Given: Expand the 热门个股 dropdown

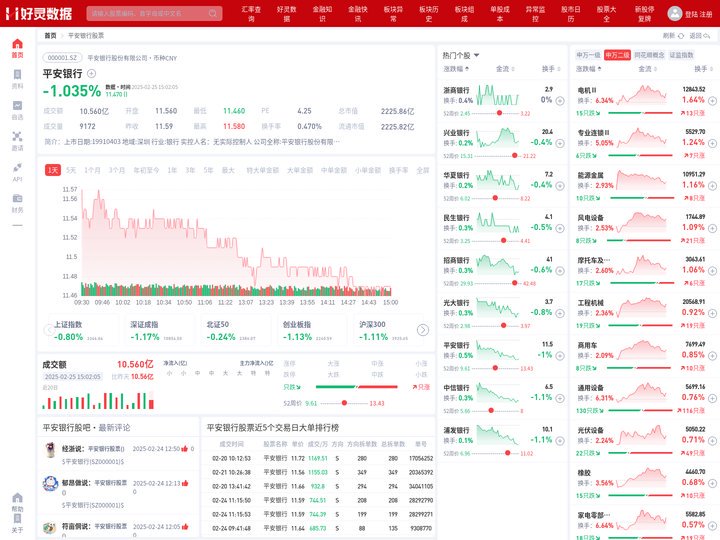Looking at the screenshot, I should (476, 55).
